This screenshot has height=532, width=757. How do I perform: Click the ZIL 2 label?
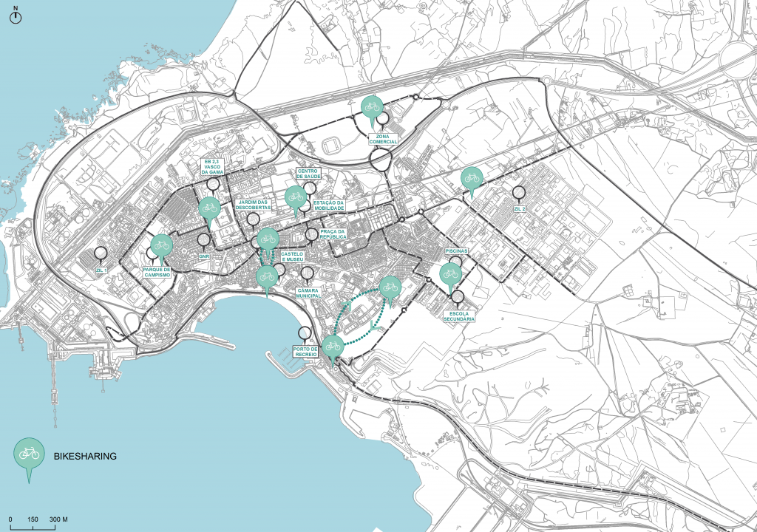pyautogui.click(x=520, y=209)
